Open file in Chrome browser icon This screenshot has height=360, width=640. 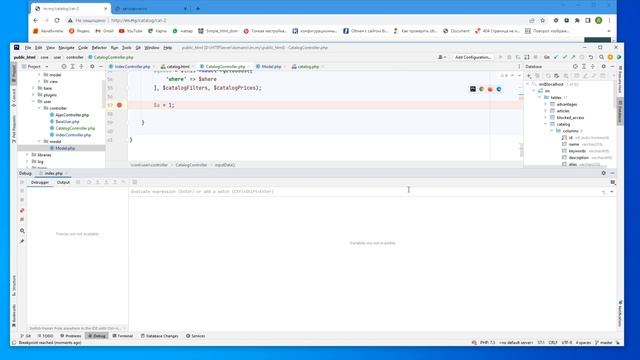point(482,89)
